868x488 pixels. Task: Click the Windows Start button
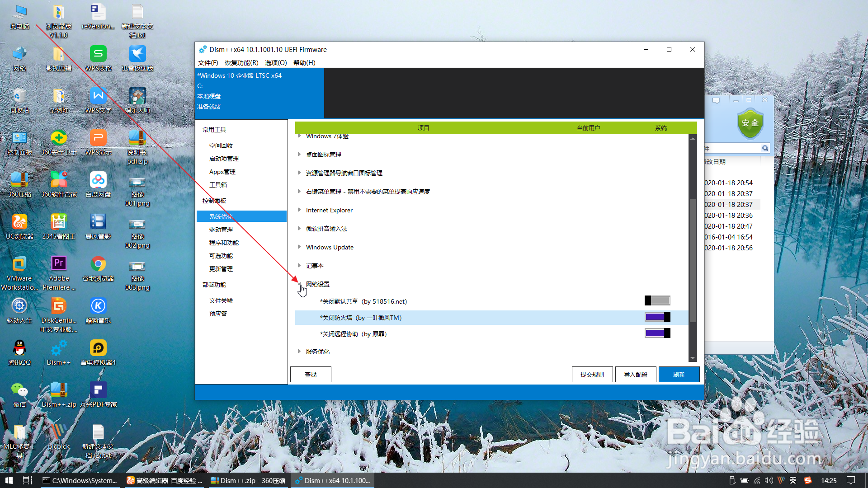point(9,480)
